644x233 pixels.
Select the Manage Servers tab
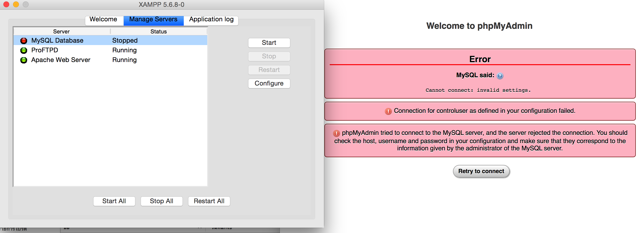pyautogui.click(x=153, y=20)
